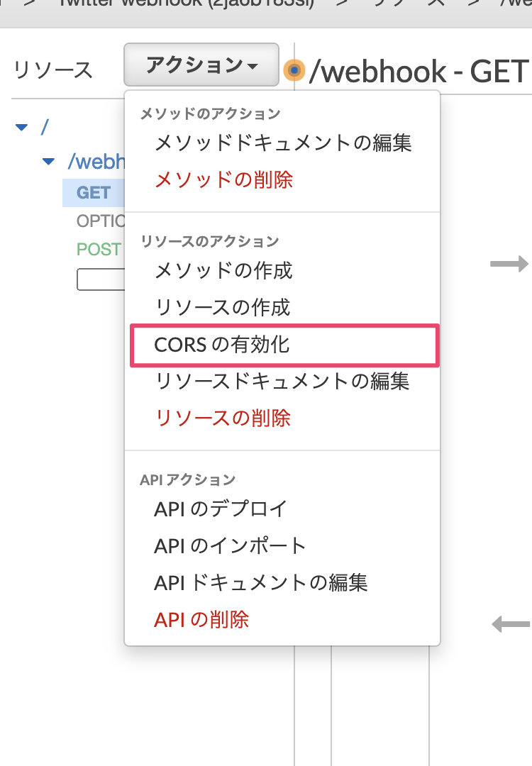Select メソッドドキュメントの編集 menu item
Screen dimensions: 532x766
click(283, 143)
